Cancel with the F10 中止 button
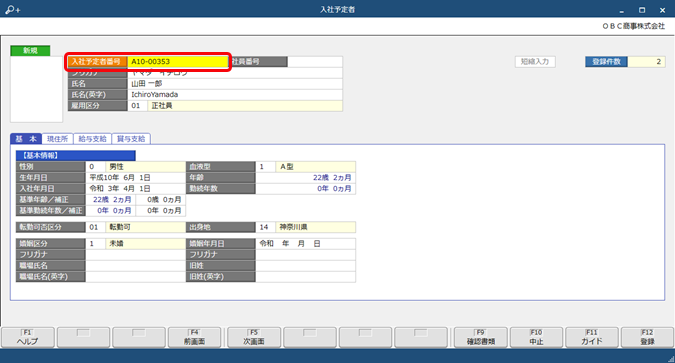The width and height of the screenshot is (675, 363). (536, 337)
